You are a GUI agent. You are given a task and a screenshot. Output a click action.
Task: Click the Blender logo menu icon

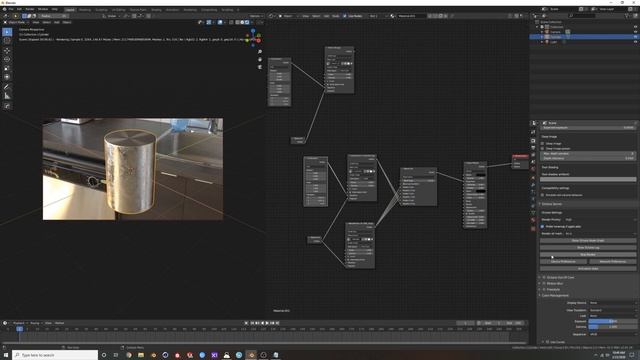[4, 9]
